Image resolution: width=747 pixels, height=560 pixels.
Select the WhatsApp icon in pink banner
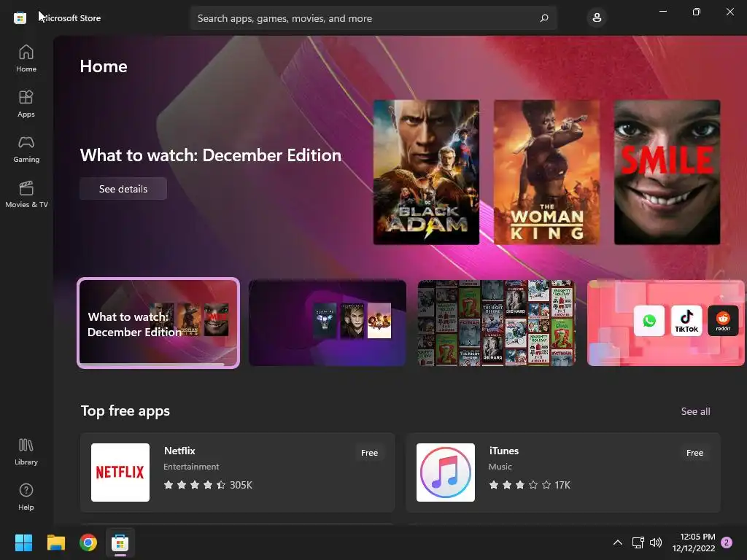tap(649, 321)
